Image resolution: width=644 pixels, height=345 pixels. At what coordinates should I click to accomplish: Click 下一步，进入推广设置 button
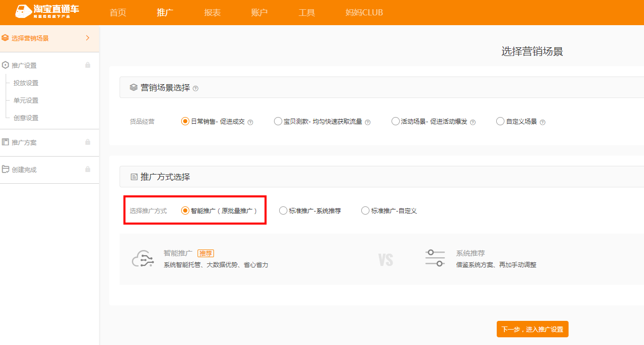point(532,329)
